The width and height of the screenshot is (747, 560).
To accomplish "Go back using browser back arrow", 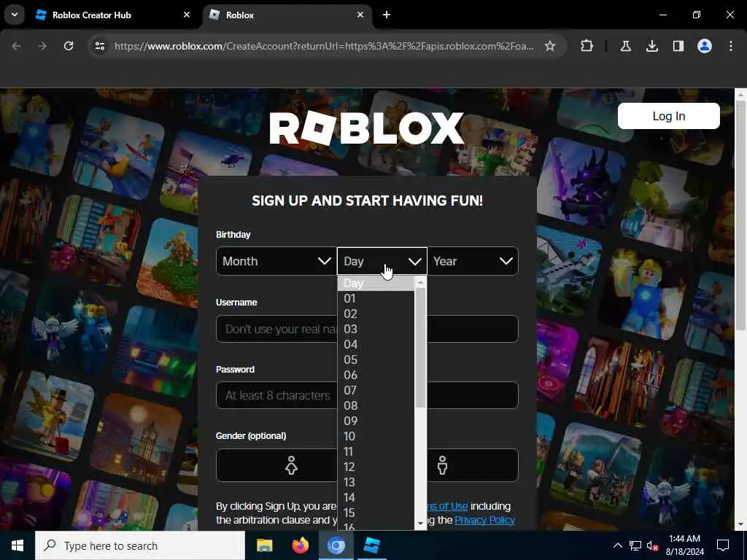I will point(16,46).
